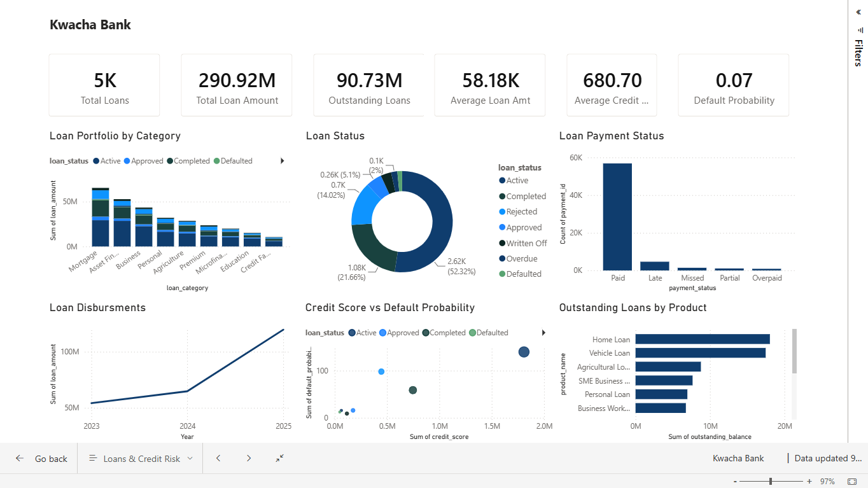Filter Credit Score legend by Approved
Image resolution: width=868 pixels, height=488 pixels.
click(x=399, y=333)
